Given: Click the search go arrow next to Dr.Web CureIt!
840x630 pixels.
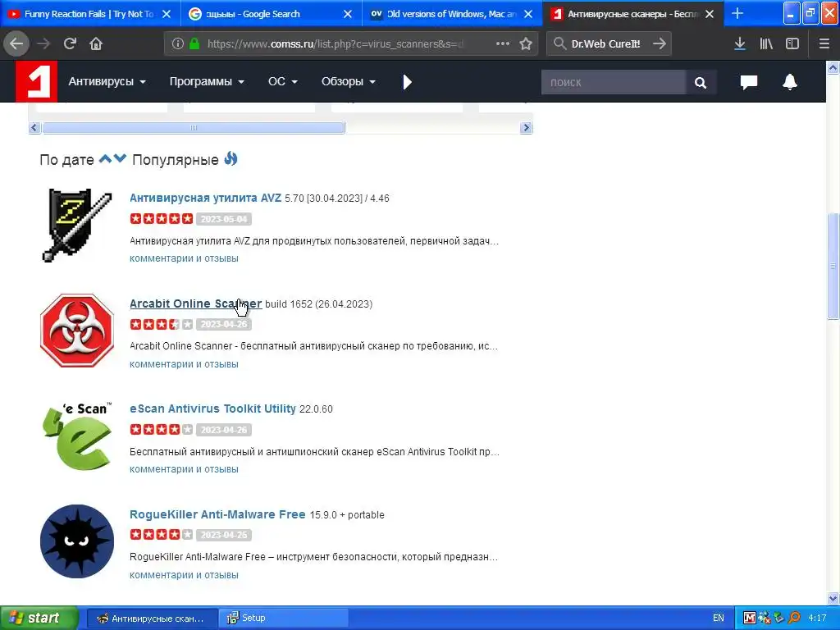Looking at the screenshot, I should (x=660, y=44).
